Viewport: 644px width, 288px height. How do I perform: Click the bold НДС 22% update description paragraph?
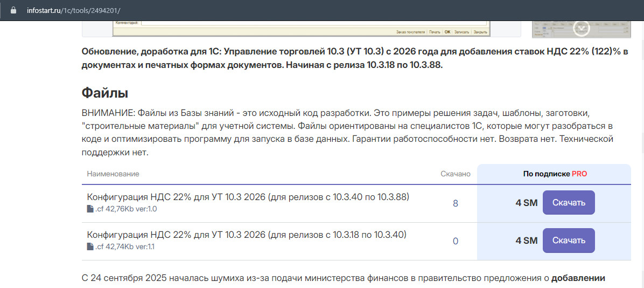click(x=356, y=58)
